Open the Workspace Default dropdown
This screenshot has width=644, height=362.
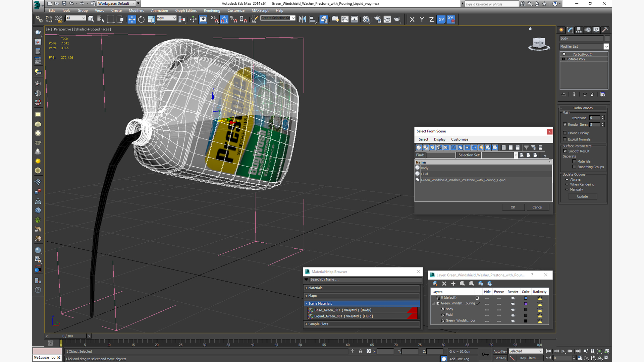[x=116, y=3]
